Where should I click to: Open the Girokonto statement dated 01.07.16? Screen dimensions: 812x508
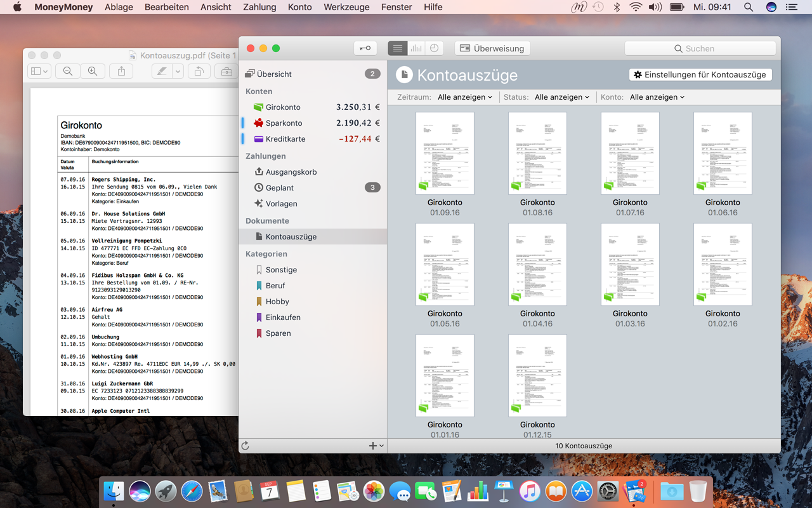point(630,154)
